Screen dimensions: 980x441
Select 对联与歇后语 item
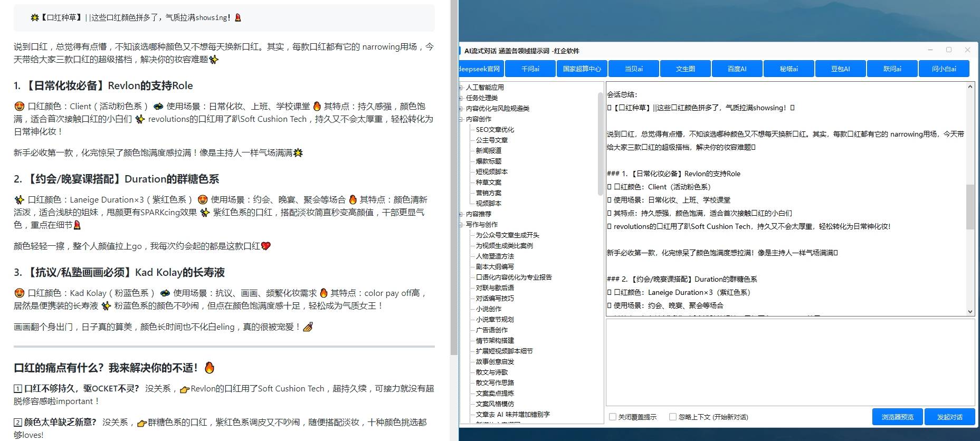pyautogui.click(x=495, y=288)
